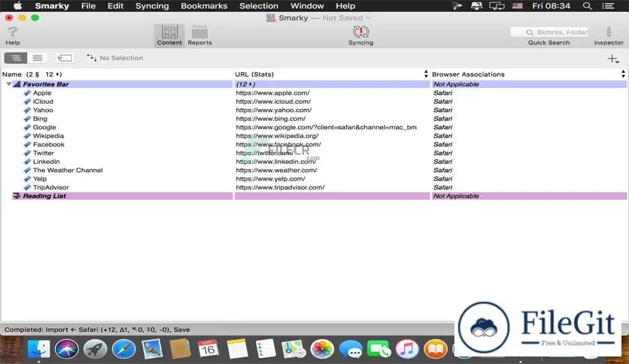Select the Yahoo bookmark icon
Screen dimensions: 629x364
(27, 111)
